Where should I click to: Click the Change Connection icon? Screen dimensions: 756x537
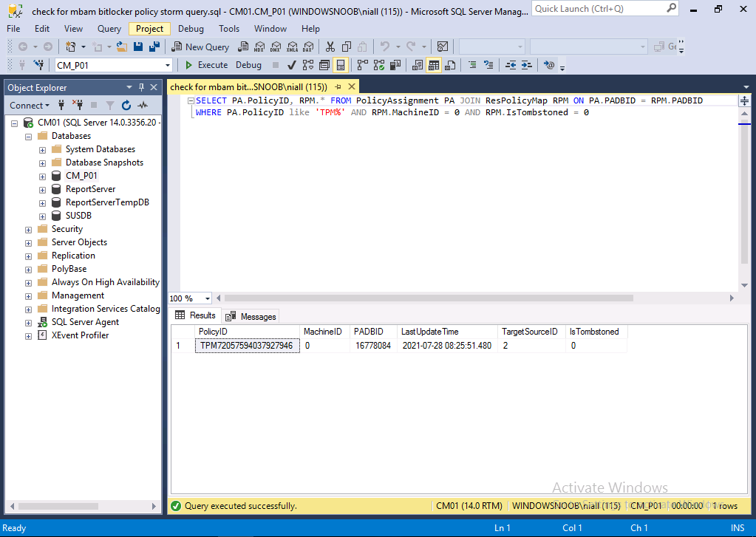click(38, 64)
